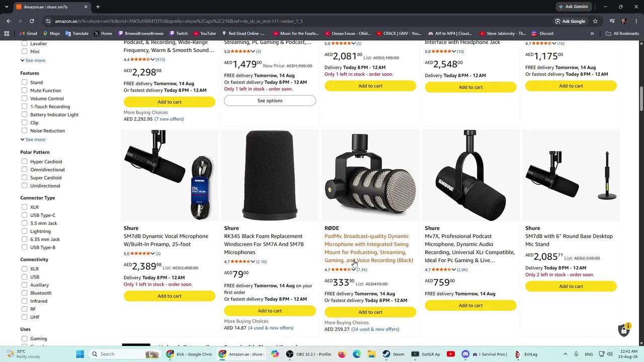The image size is (644, 362).
Task: Click Ask Google in the address bar
Action: [x=570, y=21]
